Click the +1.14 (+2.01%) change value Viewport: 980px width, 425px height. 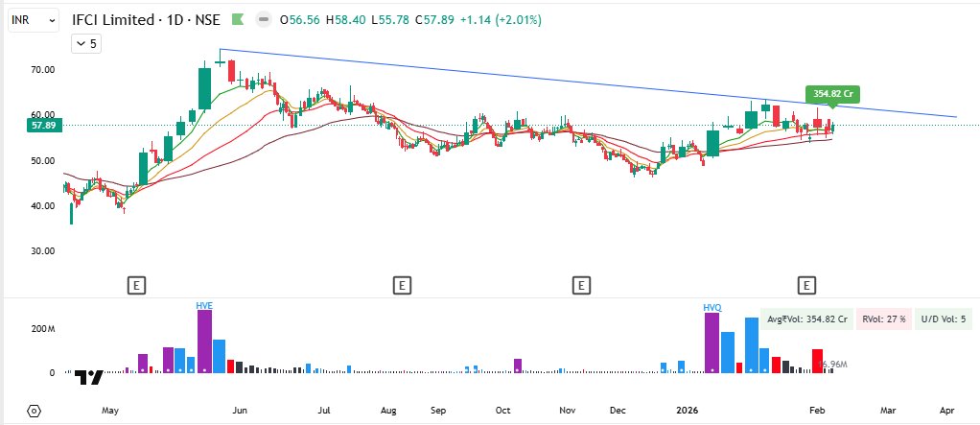click(501, 20)
